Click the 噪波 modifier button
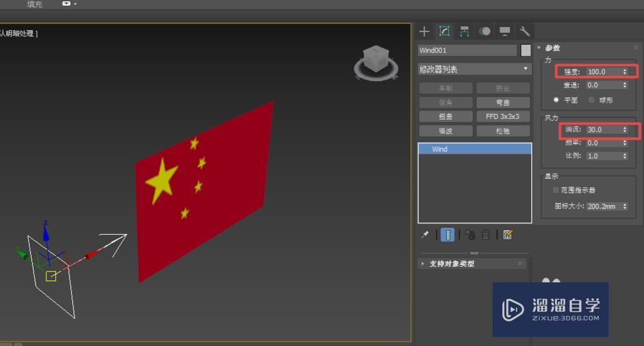 coord(446,131)
